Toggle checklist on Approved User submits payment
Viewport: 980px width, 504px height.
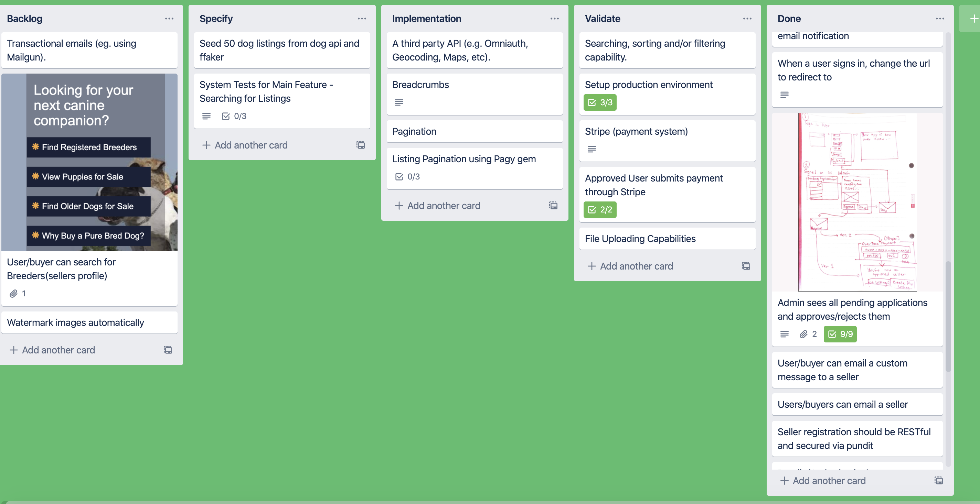(x=598, y=209)
